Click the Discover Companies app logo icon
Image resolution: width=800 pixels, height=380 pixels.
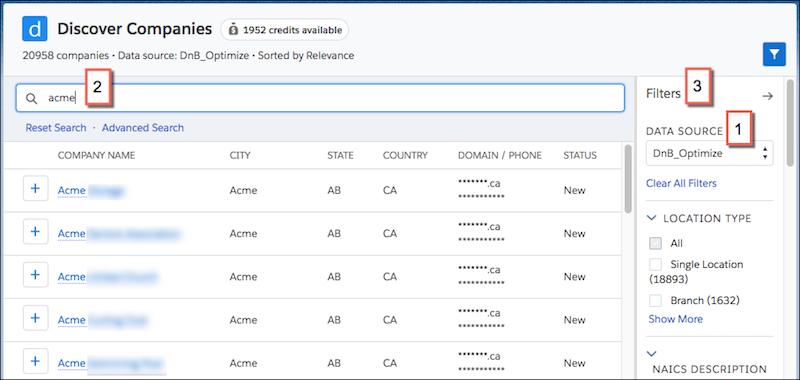tap(35, 29)
